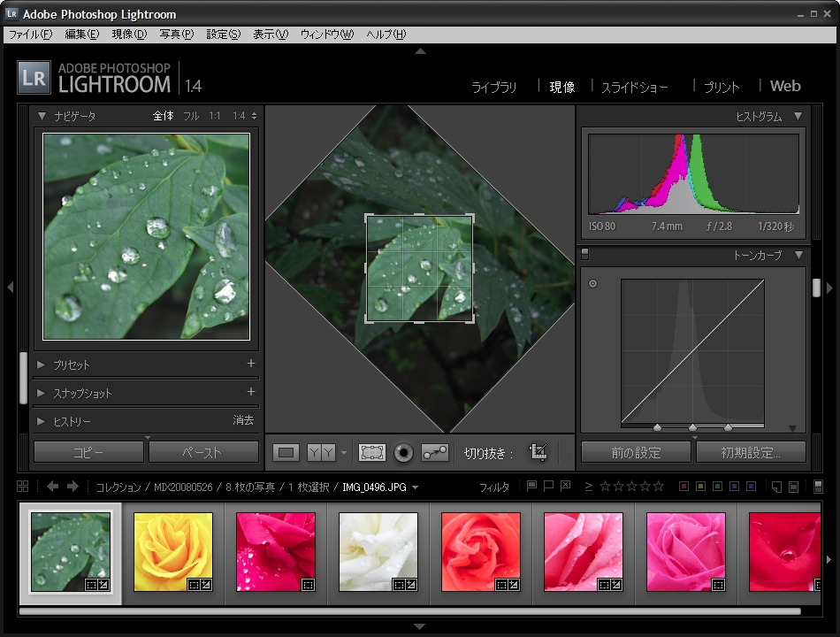Screen dimensions: 840x637
Task: Expand the ヒストリー panel
Action: tap(42, 421)
